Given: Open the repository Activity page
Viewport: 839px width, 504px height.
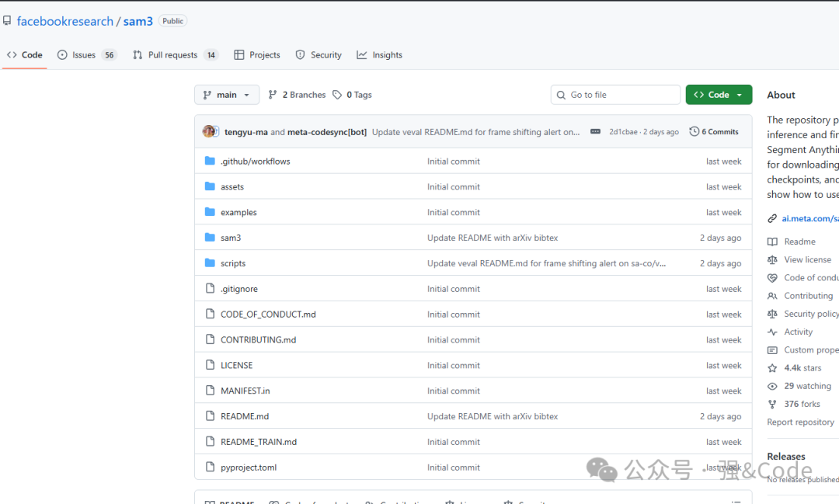Looking at the screenshot, I should 798,332.
